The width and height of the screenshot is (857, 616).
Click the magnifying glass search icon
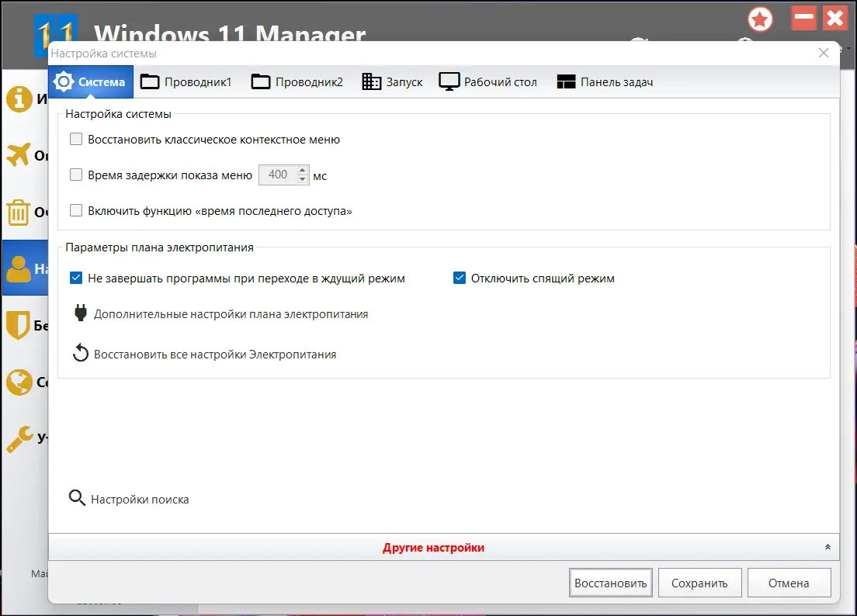tap(77, 497)
